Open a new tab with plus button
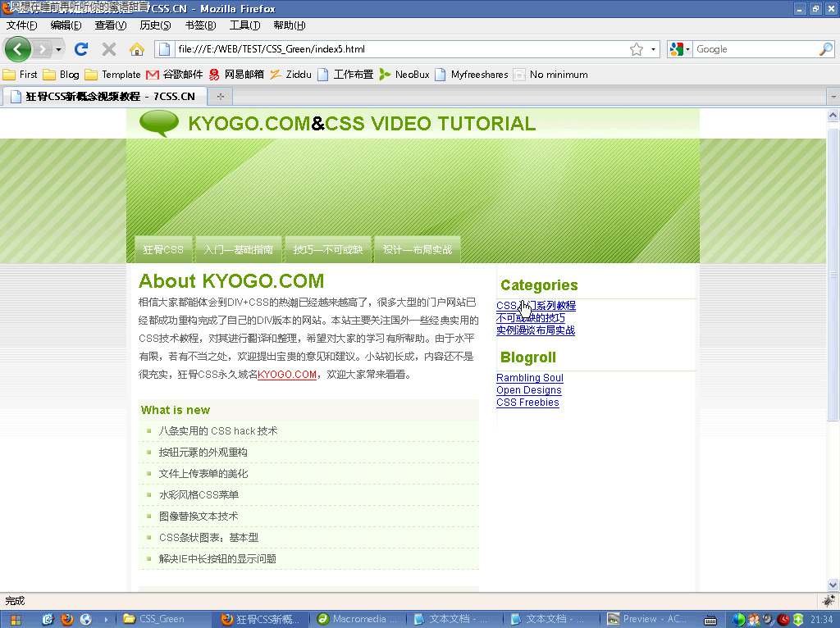The height and width of the screenshot is (628, 840). click(220, 97)
